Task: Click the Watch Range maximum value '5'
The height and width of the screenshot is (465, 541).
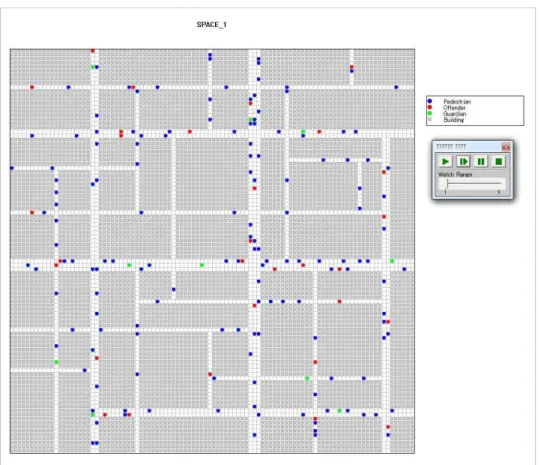Action: 499,192
